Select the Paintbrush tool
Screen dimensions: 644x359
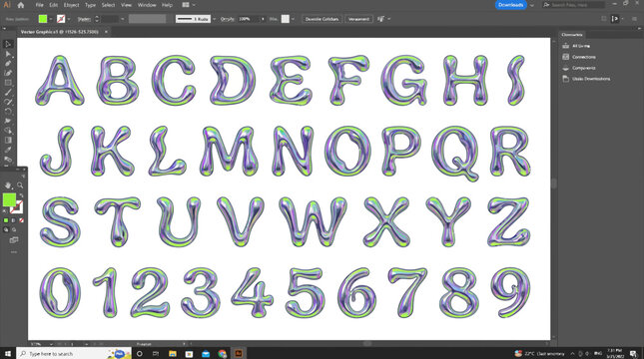pyautogui.click(x=8, y=93)
